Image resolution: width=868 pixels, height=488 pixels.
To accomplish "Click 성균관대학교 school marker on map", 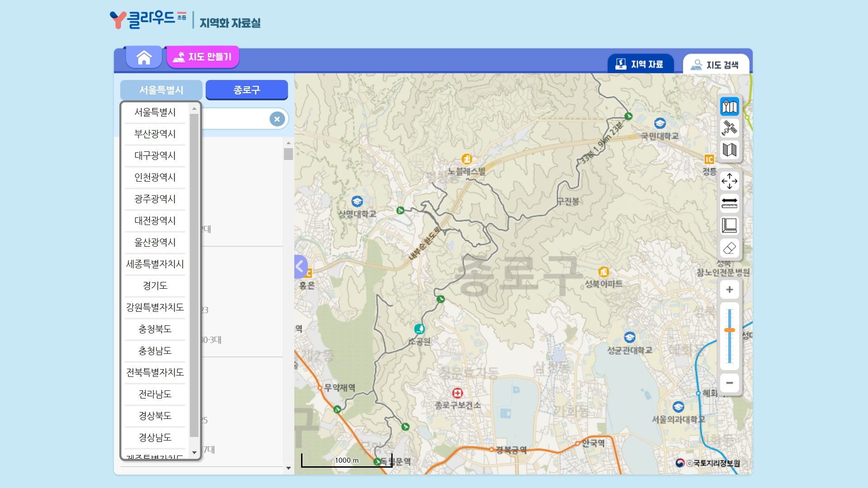I will (629, 337).
